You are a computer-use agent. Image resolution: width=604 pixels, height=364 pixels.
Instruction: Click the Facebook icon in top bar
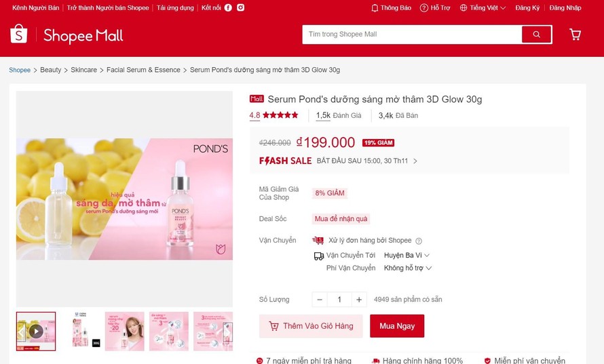[228, 8]
